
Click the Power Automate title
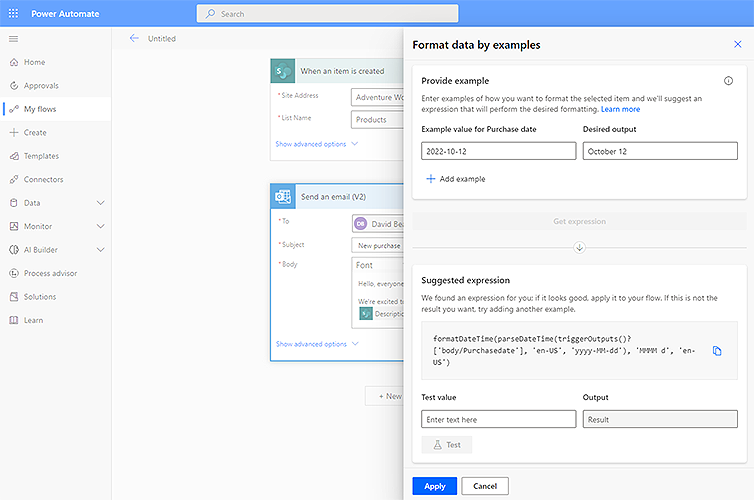(x=65, y=14)
